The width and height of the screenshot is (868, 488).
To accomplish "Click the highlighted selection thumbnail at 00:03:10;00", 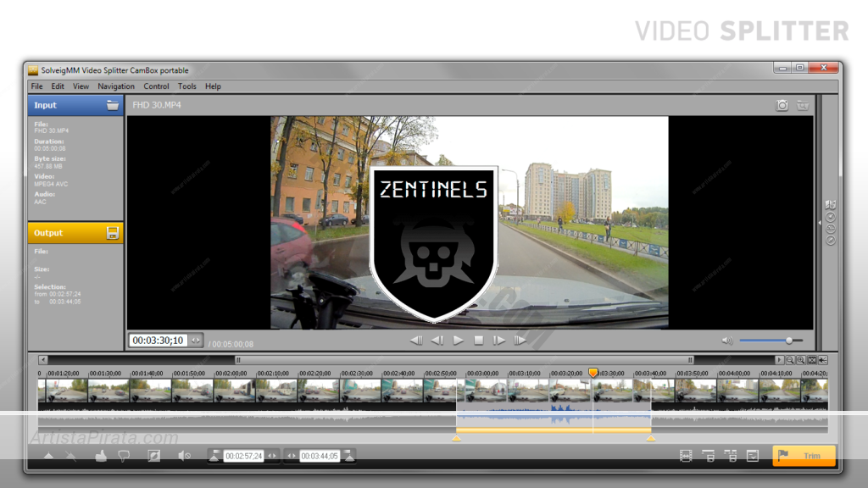I will tap(528, 391).
